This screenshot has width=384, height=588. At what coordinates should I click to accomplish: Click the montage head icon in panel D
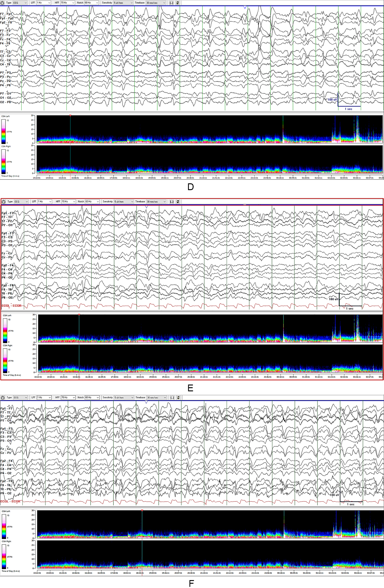tap(3, 3)
